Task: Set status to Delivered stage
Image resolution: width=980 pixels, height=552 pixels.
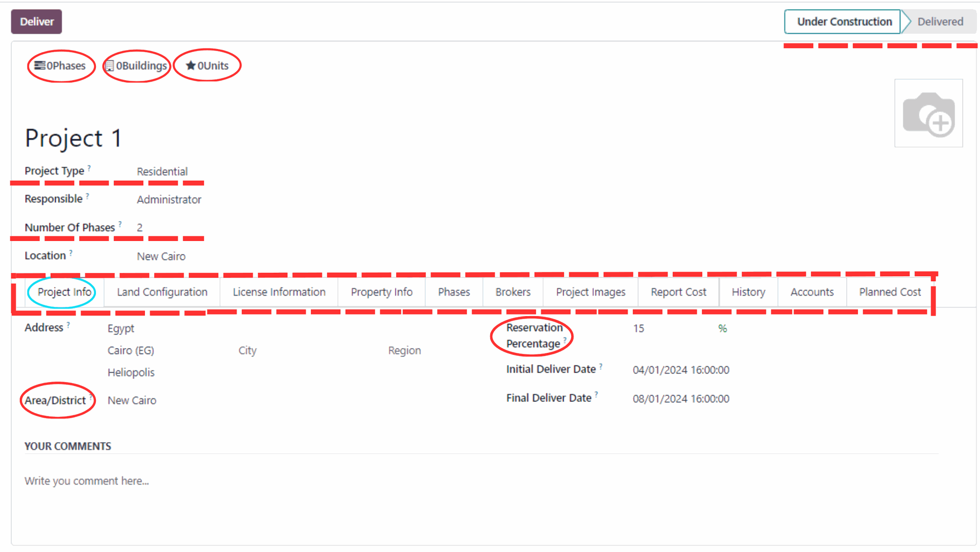Action: tap(940, 21)
